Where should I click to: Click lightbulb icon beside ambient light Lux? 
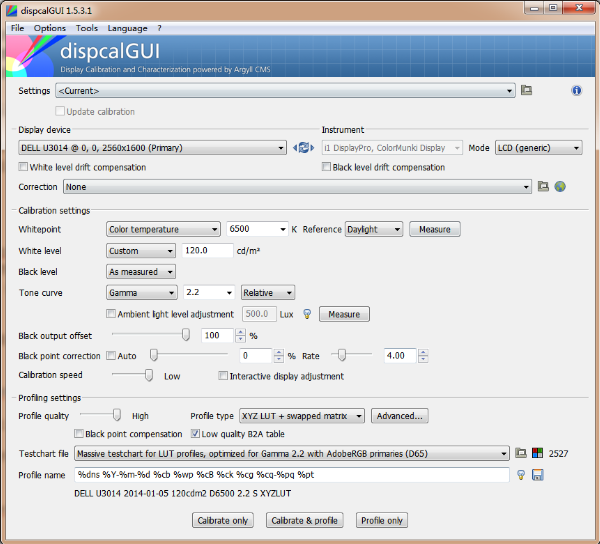307,314
